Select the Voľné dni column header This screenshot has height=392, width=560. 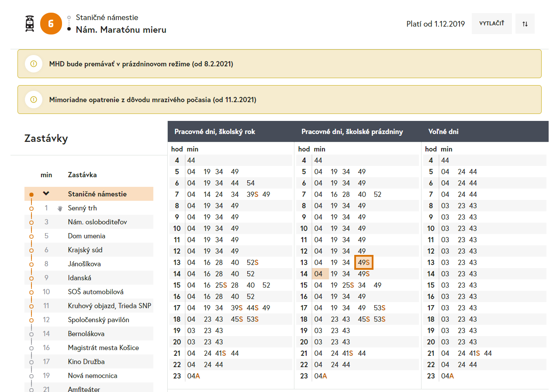click(443, 131)
